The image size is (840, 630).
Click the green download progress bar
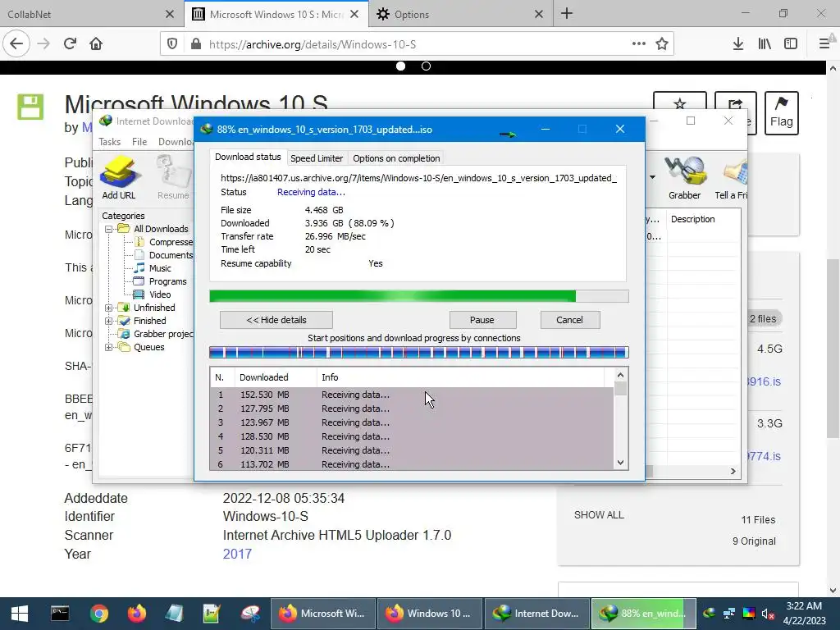coord(419,296)
